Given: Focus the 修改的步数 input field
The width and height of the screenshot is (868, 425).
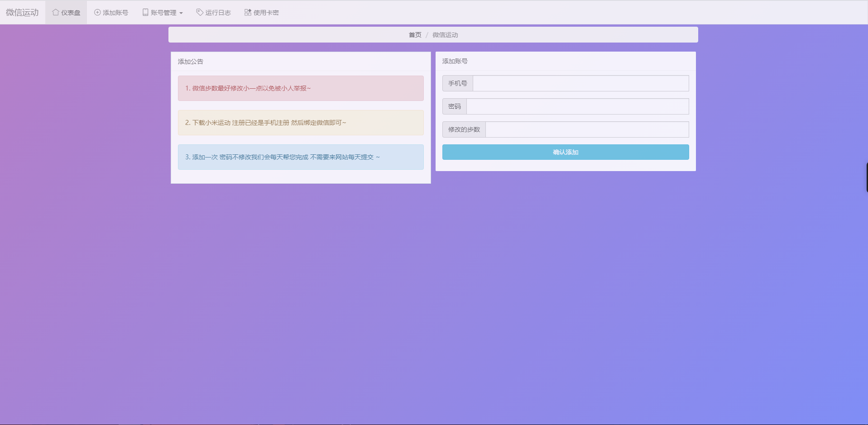Looking at the screenshot, I should (587, 129).
